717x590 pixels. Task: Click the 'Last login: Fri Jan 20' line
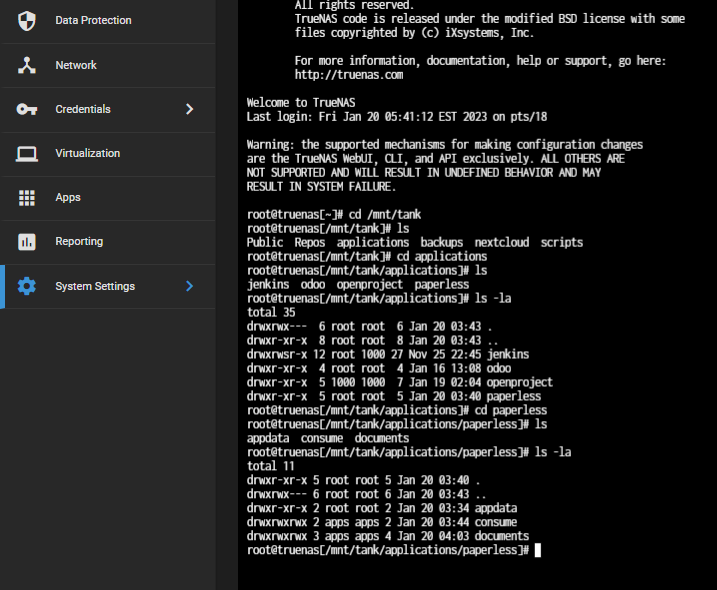click(x=396, y=117)
